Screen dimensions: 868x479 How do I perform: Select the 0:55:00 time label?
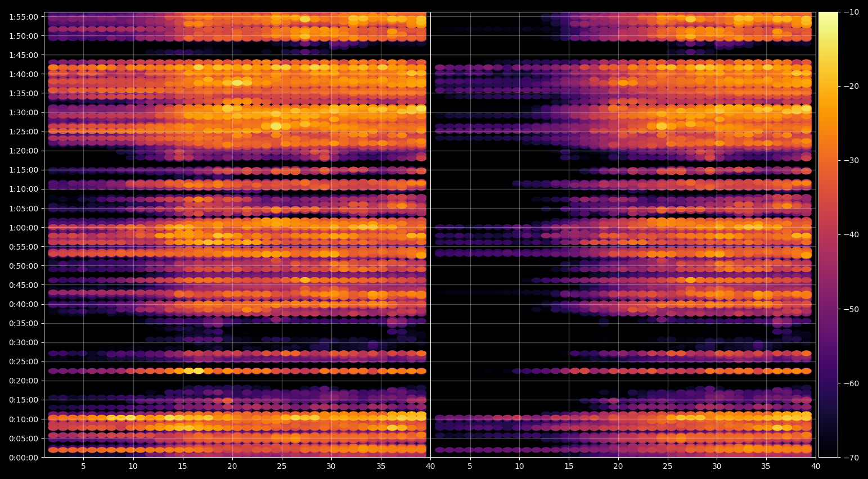pos(24,247)
